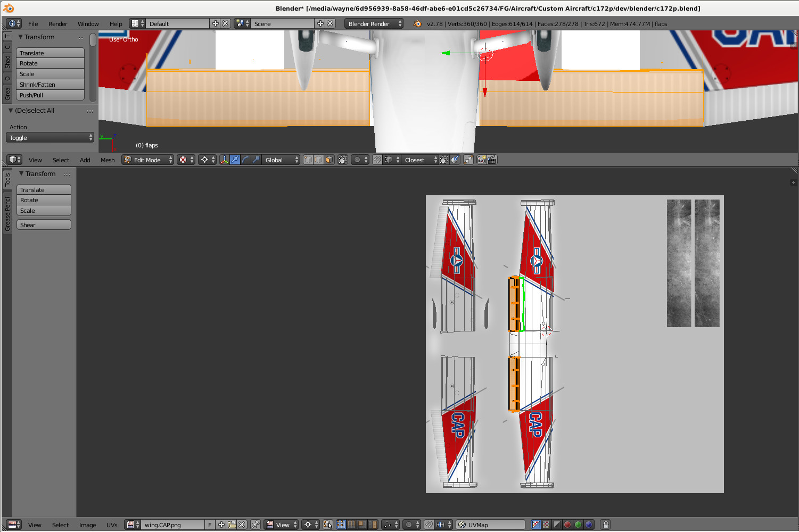799x532 pixels.
Task: Click the OpenGL render animation clapper icon
Action: click(x=492, y=160)
